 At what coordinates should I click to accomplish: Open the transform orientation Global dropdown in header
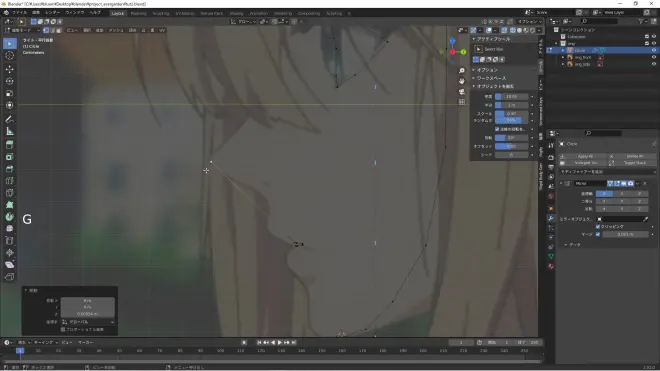tap(243, 21)
